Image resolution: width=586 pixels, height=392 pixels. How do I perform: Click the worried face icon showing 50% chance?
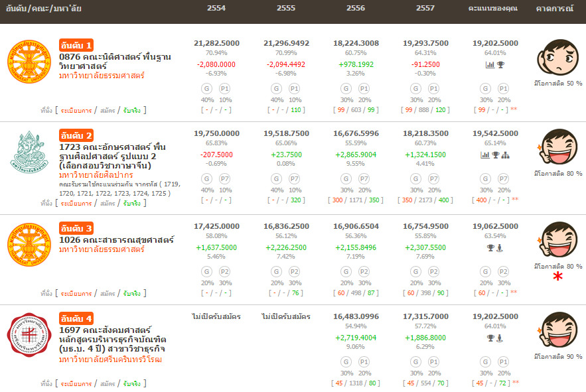[557, 57]
